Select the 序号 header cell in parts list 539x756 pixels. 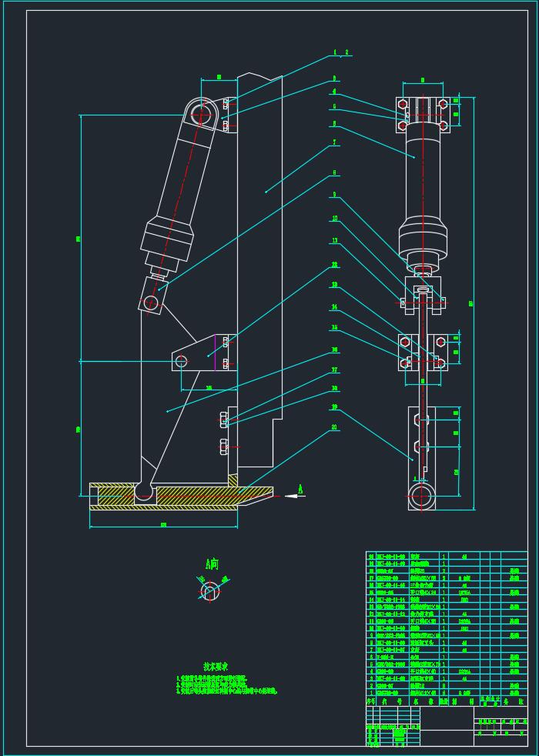point(371,701)
